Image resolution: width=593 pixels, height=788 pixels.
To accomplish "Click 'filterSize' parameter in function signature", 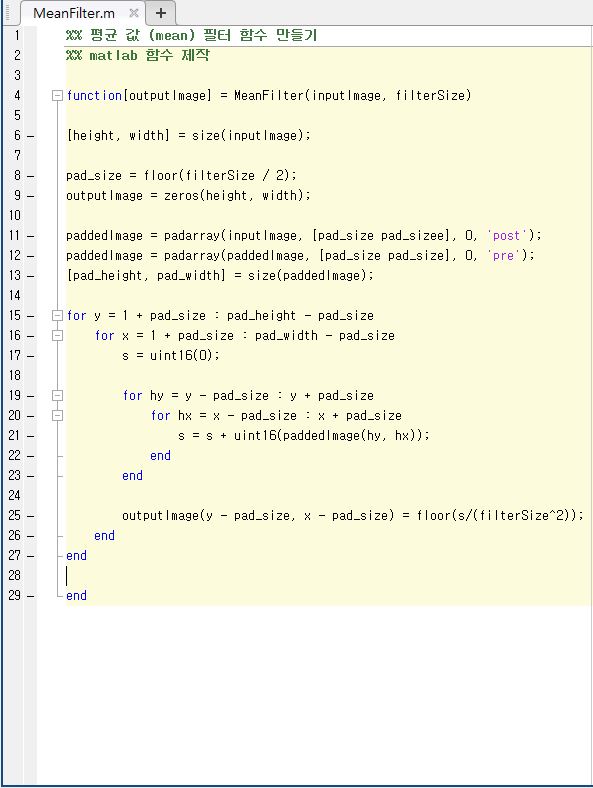I will [x=431, y=95].
